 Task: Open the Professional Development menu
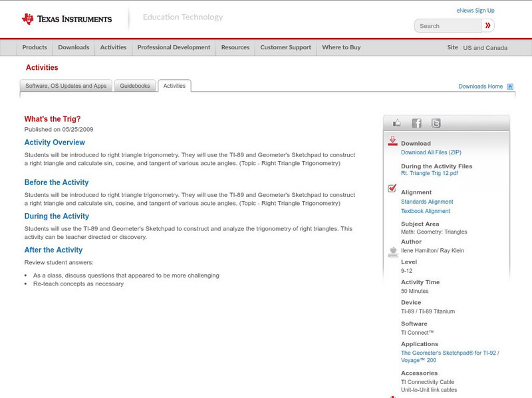174,48
